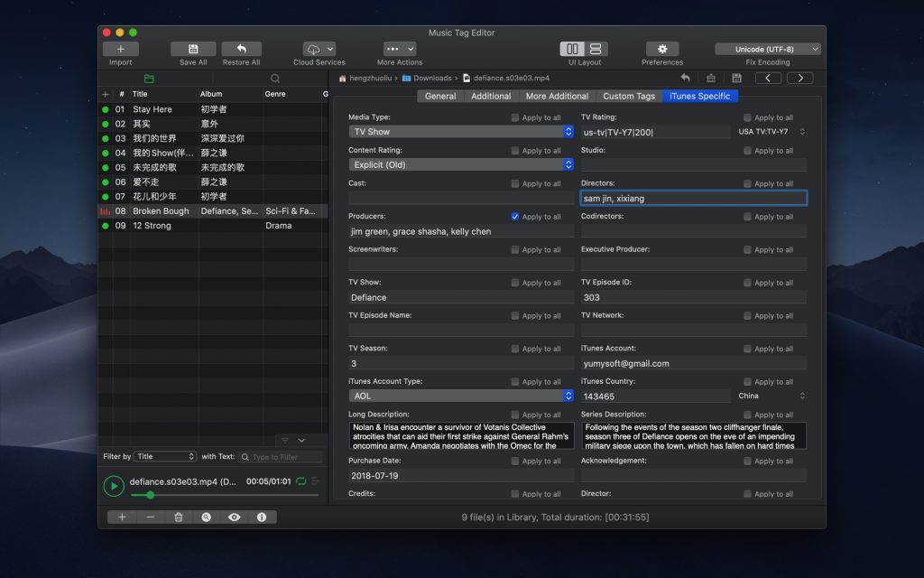This screenshot has width=924, height=578.
Task: Click the undo arrow icon in path bar
Action: click(686, 78)
